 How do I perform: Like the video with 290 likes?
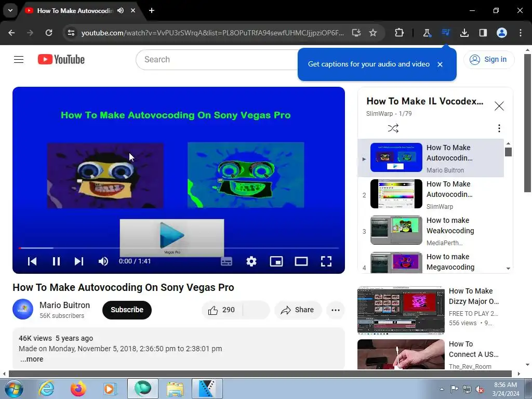click(222, 310)
